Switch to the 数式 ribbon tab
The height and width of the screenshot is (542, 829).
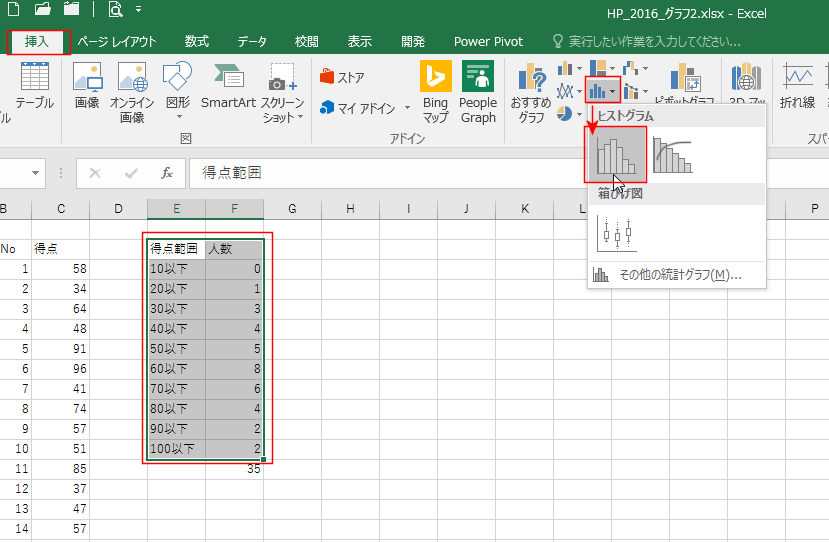(196, 41)
